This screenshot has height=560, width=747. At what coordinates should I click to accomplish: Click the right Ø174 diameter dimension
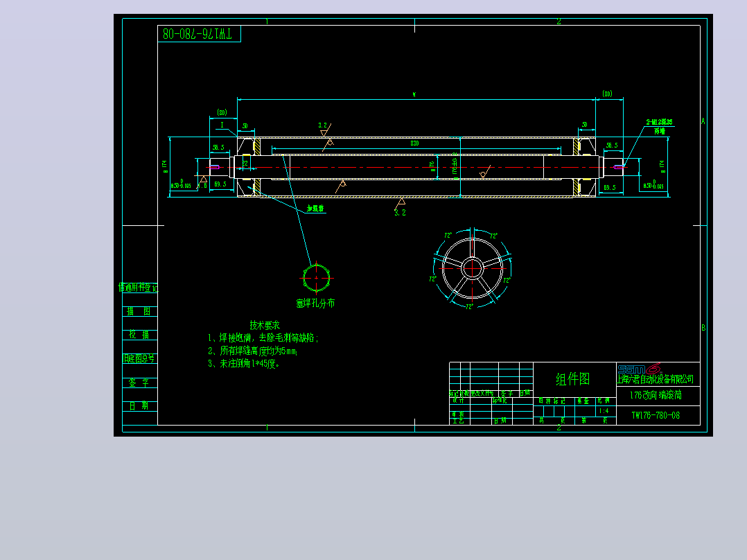point(662,166)
